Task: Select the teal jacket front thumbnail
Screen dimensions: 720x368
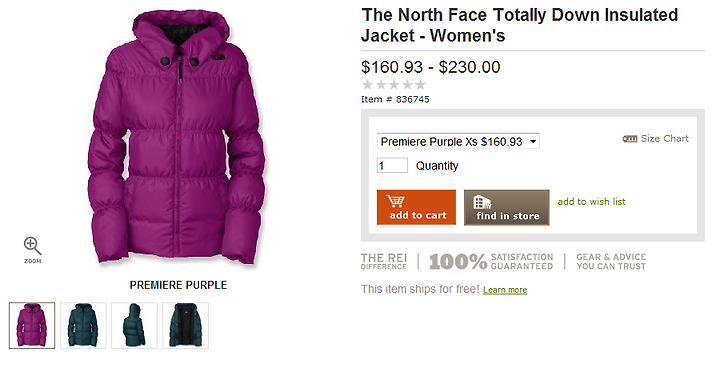Action: (83, 325)
